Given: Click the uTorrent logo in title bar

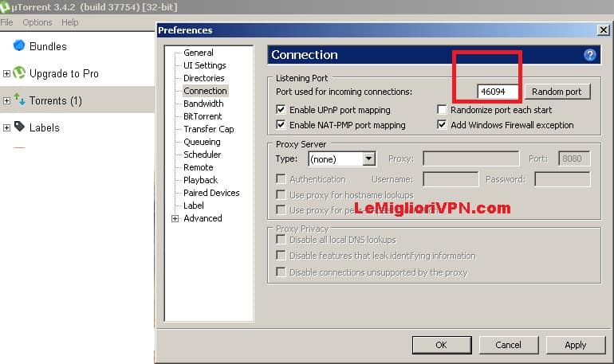Looking at the screenshot, I should (5, 6).
